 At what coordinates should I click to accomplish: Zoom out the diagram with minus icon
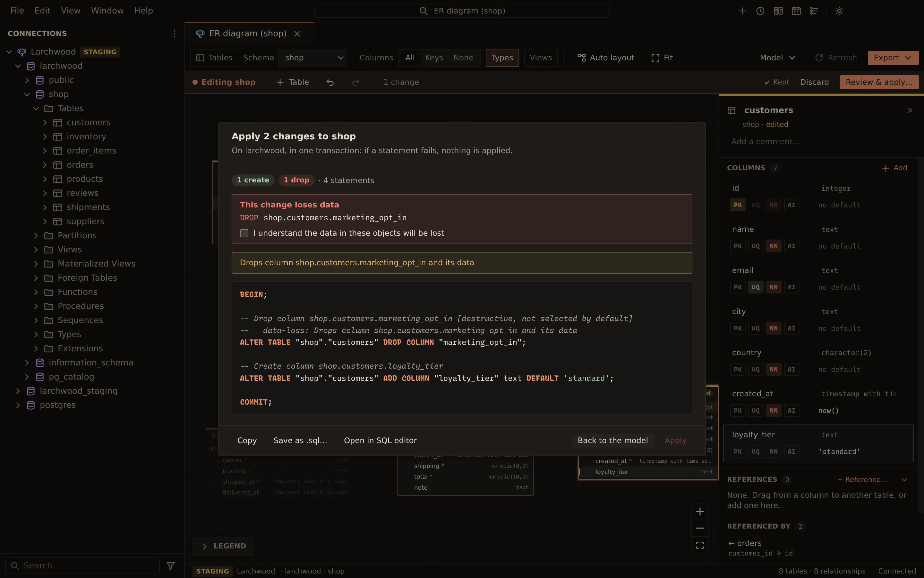pyautogui.click(x=700, y=528)
